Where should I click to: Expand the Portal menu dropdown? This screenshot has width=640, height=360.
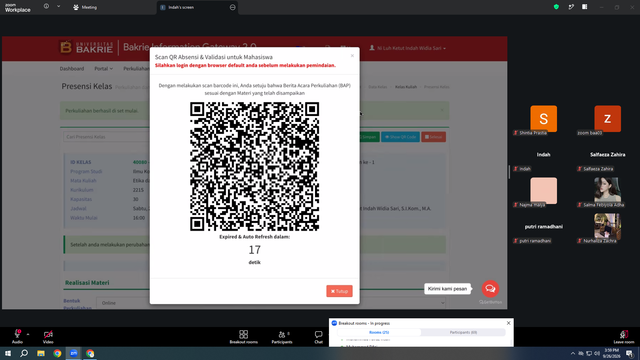[104, 69]
